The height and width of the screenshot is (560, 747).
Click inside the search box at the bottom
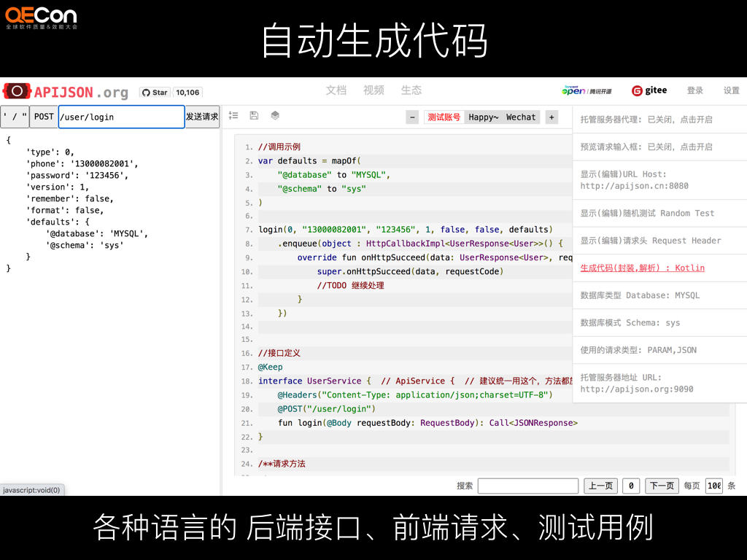[527, 485]
